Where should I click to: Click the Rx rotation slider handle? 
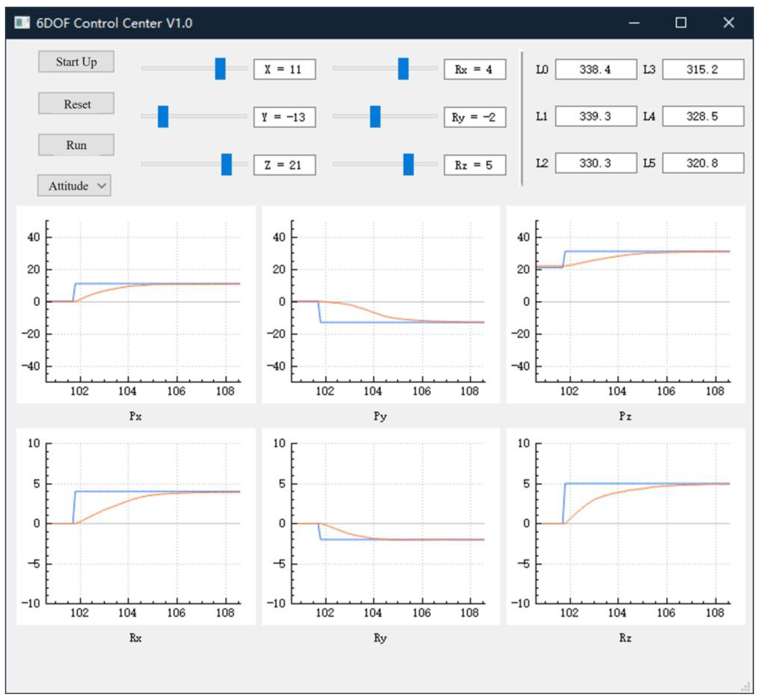pyautogui.click(x=403, y=69)
